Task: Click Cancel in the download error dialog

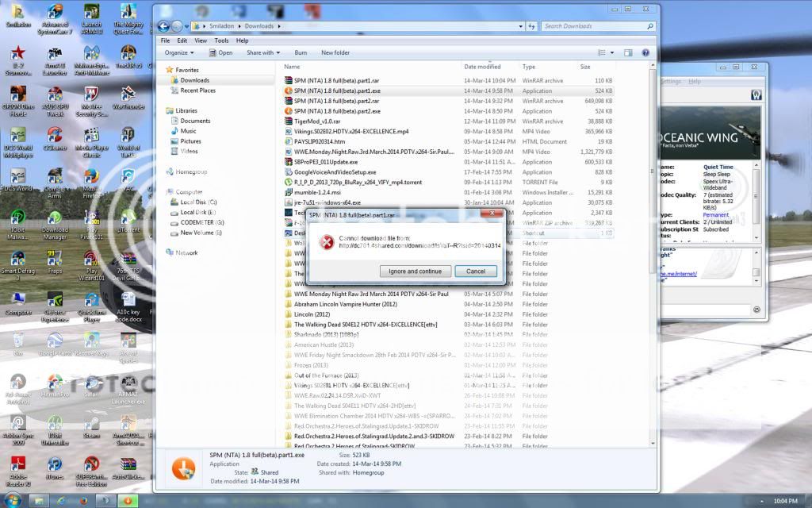Action: coord(476,271)
